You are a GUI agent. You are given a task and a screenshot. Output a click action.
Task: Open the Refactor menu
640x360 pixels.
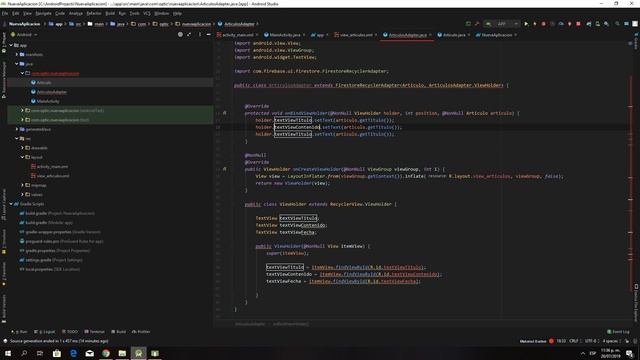pos(94,13)
